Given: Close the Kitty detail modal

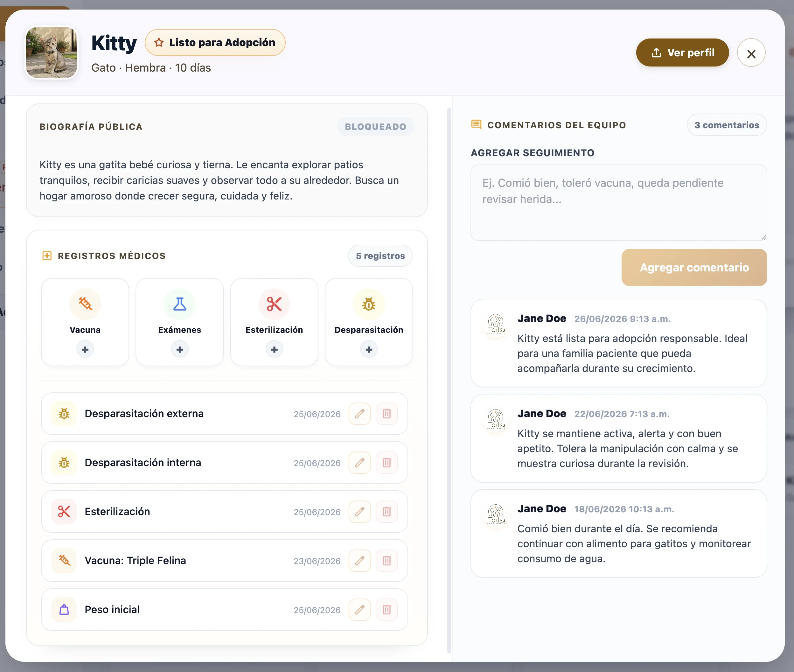Looking at the screenshot, I should [751, 53].
